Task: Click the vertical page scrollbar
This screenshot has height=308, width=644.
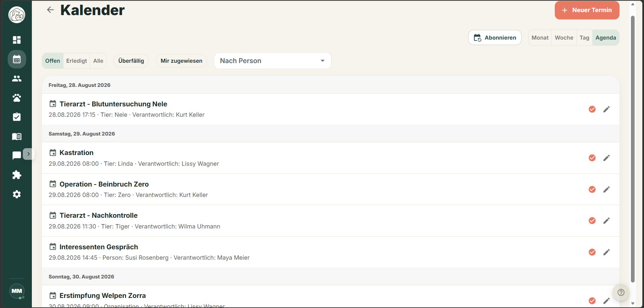Action: coord(633,149)
